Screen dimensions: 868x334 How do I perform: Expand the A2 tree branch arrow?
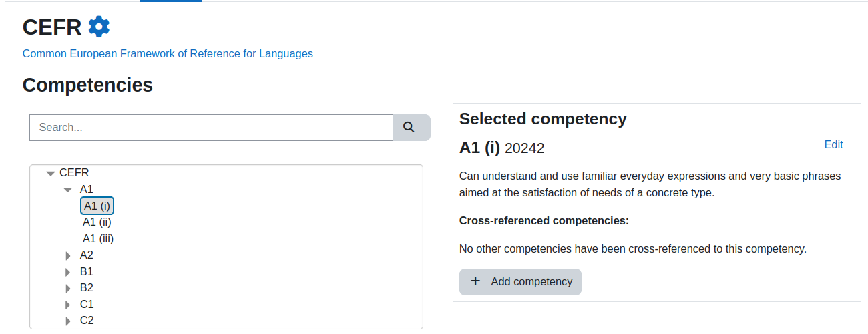pyautogui.click(x=67, y=255)
